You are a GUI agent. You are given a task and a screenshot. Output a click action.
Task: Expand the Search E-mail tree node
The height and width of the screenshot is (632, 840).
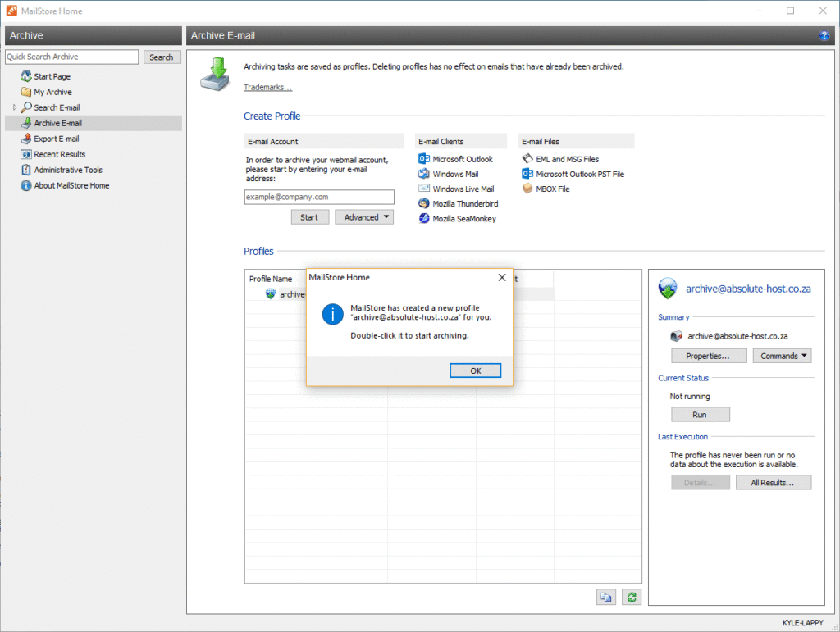tap(15, 107)
